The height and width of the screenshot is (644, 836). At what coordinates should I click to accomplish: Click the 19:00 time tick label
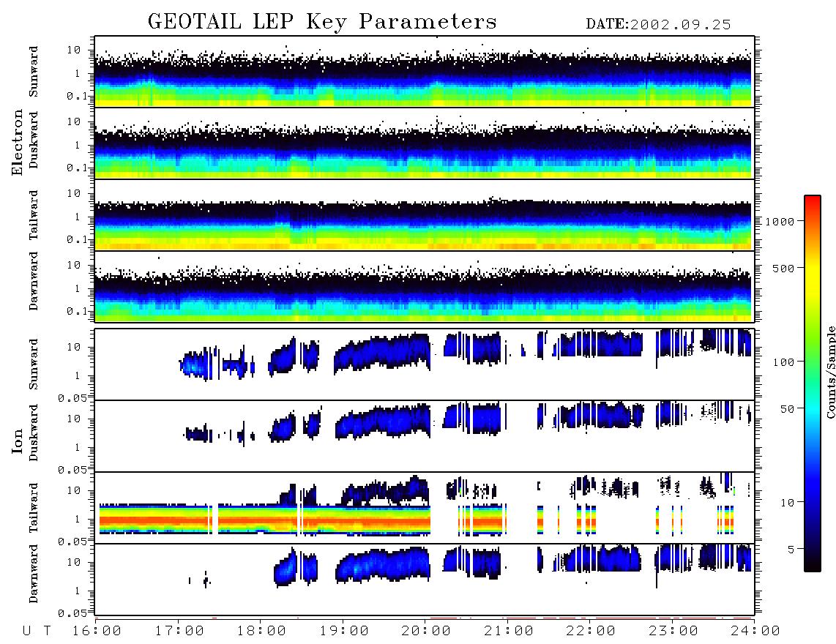[344, 632]
